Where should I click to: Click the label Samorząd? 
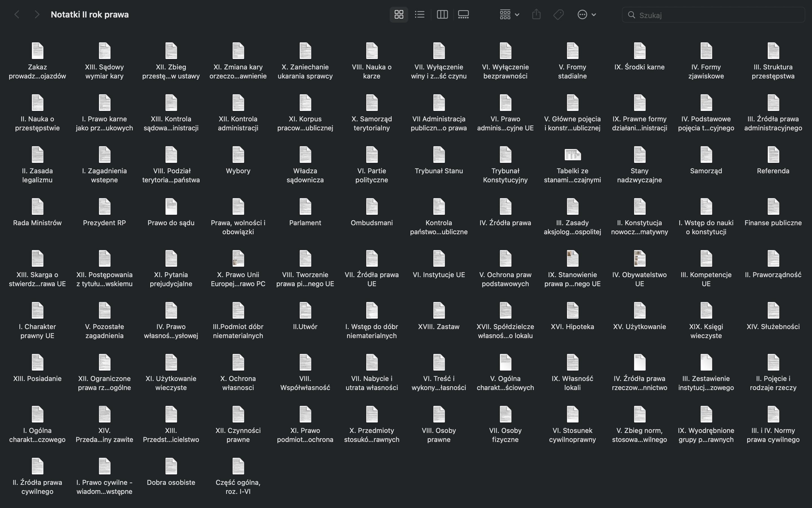706,171
